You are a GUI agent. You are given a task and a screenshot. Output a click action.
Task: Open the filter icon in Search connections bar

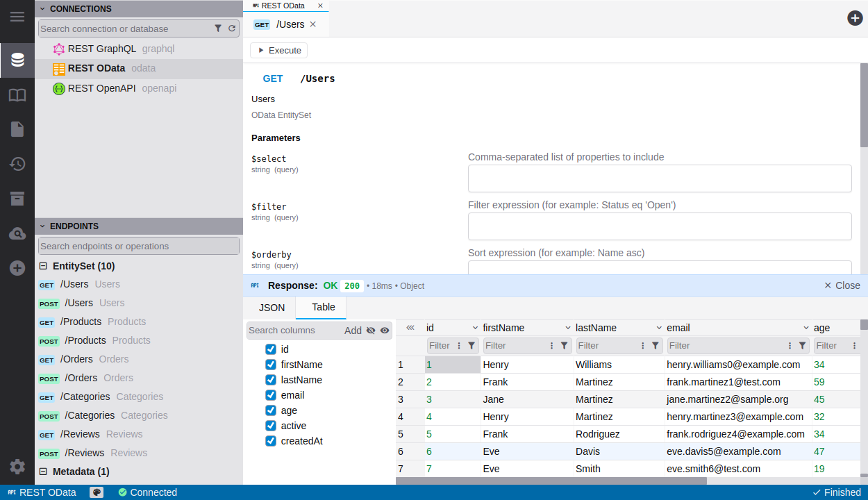[x=219, y=28]
